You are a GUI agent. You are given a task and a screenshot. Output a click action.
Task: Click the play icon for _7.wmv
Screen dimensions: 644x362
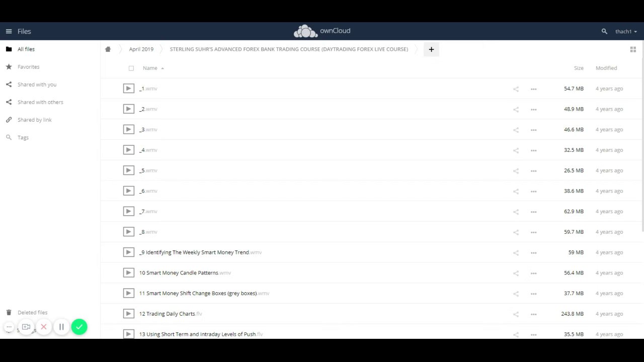(x=129, y=211)
